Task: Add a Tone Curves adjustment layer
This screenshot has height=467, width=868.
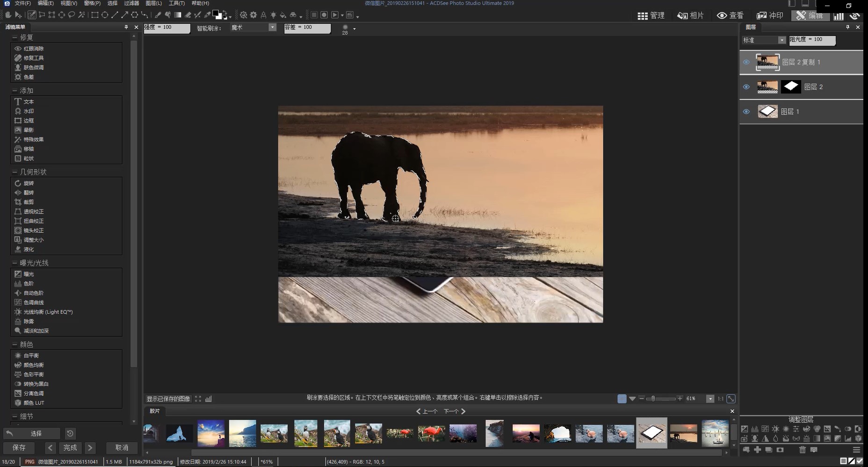Action: pos(765,429)
